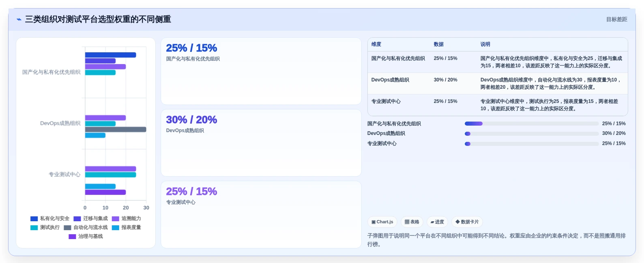Click the Chart.js chip
Viewport: 644px width, 263px height.
(x=382, y=222)
